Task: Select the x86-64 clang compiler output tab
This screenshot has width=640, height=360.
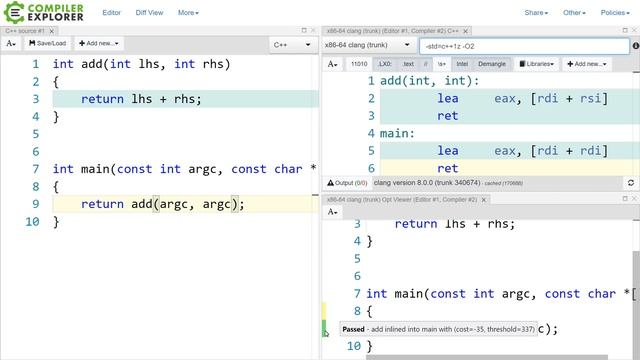Action: tap(392, 31)
